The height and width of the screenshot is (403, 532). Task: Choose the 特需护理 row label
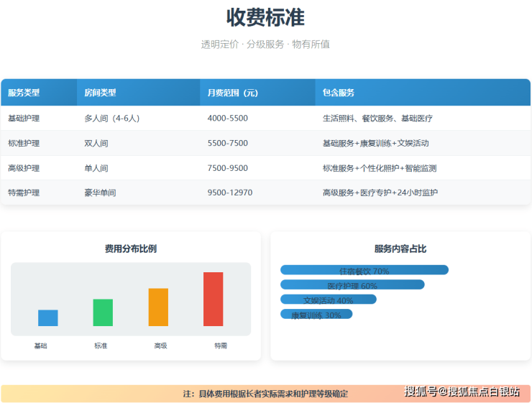click(x=24, y=193)
